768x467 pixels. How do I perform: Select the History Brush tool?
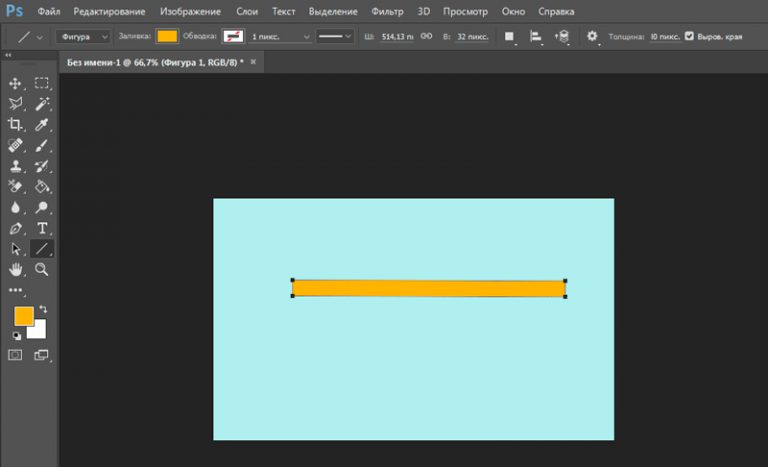[x=42, y=166]
